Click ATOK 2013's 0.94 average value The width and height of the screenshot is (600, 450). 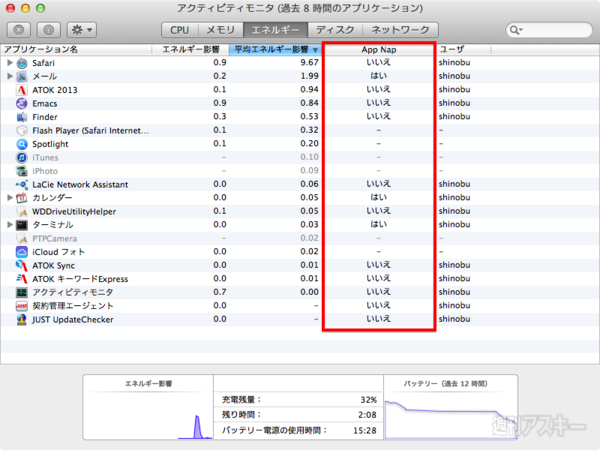coord(309,90)
